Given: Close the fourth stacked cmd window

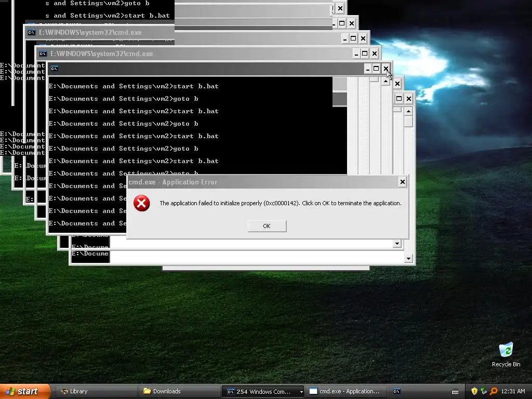Looking at the screenshot, I should [x=352, y=23].
